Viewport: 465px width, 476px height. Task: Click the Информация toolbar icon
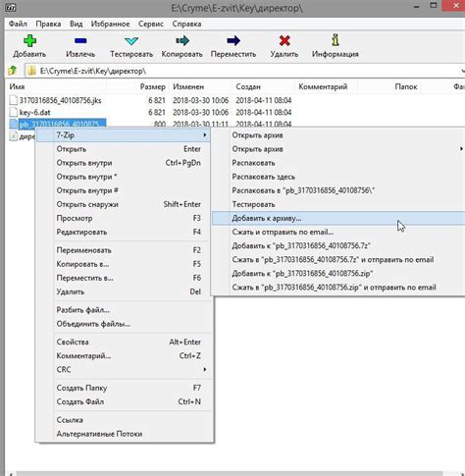pyautogui.click(x=336, y=40)
